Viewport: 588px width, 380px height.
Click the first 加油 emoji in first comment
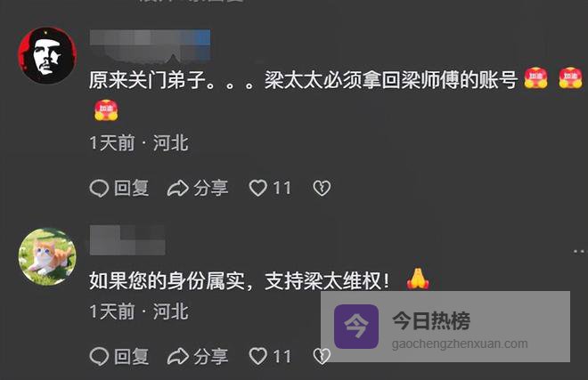click(535, 78)
